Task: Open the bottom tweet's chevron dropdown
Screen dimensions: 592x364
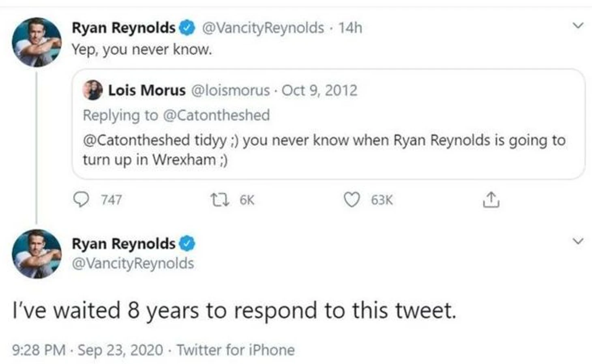Action: point(578,241)
